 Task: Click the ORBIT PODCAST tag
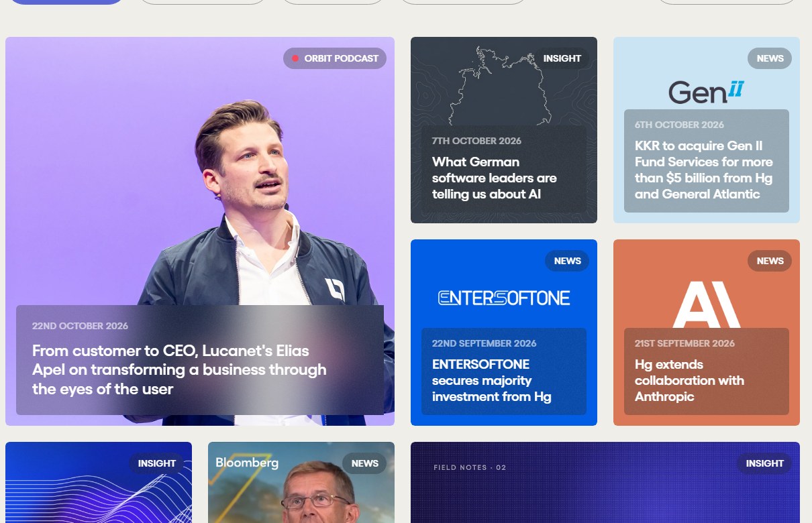pyautogui.click(x=335, y=58)
